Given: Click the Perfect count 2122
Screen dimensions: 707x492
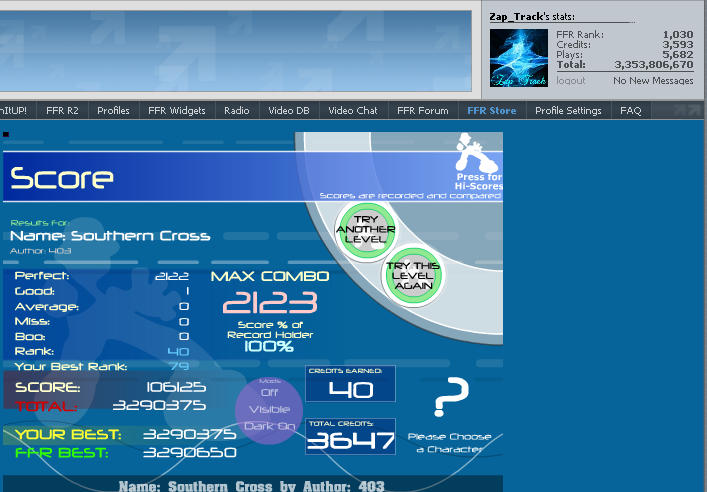Looking at the screenshot, I should (172, 276).
